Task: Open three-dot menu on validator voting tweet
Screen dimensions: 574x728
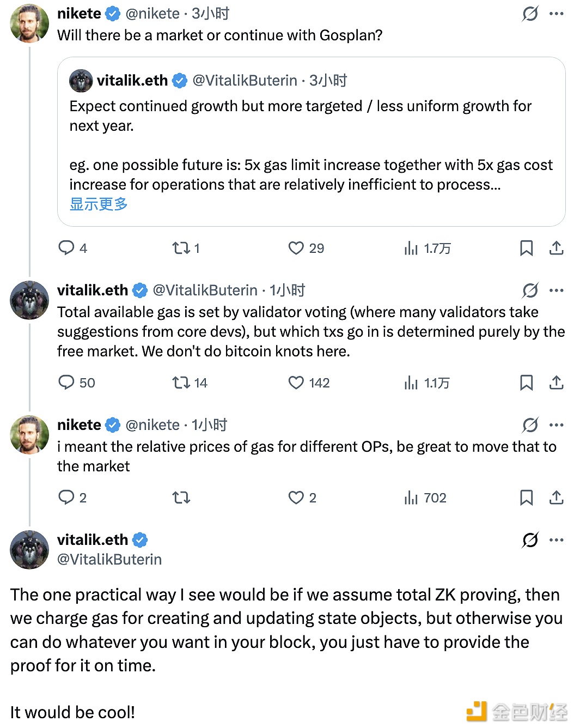Action: click(x=557, y=290)
